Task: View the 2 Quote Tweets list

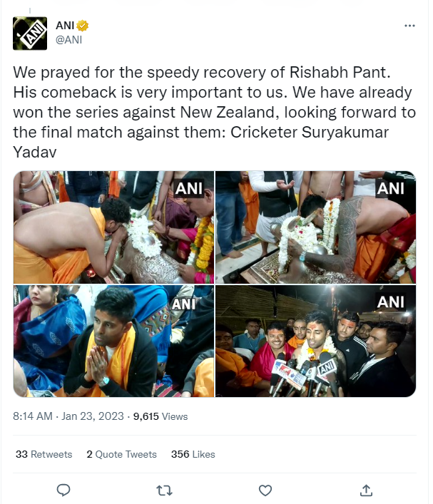Action: (121, 454)
